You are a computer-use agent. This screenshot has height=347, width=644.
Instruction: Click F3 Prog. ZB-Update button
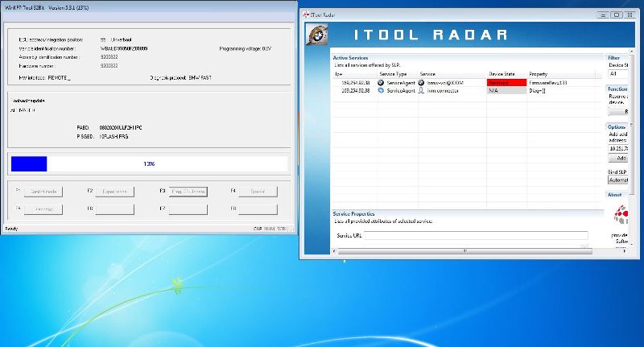click(188, 192)
